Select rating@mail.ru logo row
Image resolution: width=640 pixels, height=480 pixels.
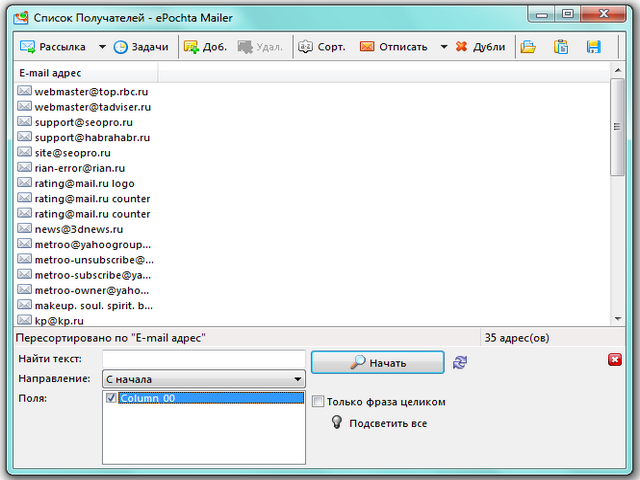pyautogui.click(x=84, y=184)
